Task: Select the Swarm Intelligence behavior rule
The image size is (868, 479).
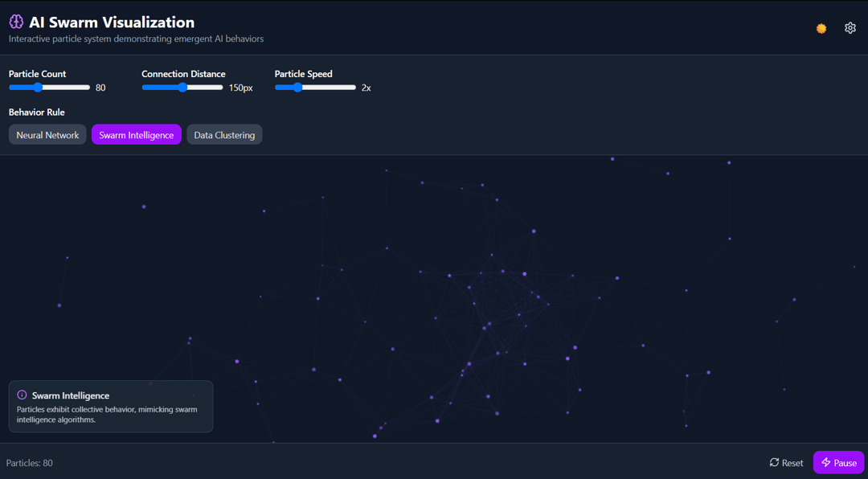Action: pyautogui.click(x=136, y=134)
